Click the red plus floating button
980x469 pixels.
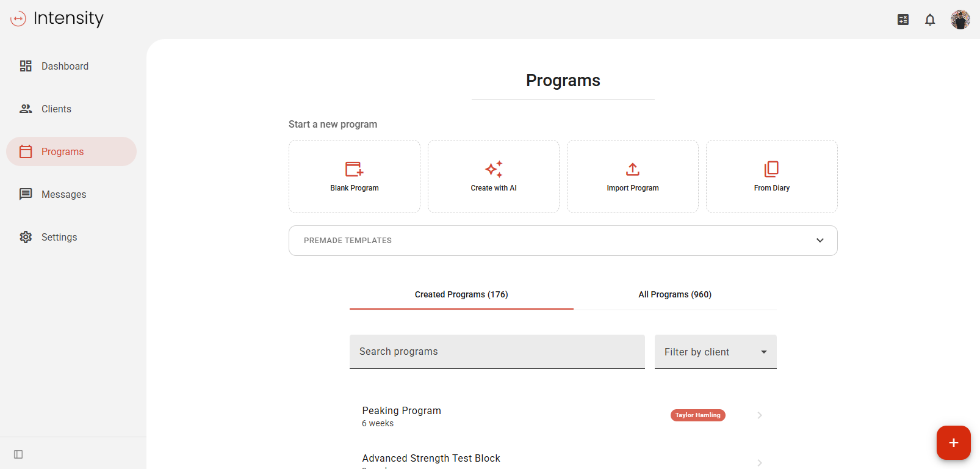953,443
